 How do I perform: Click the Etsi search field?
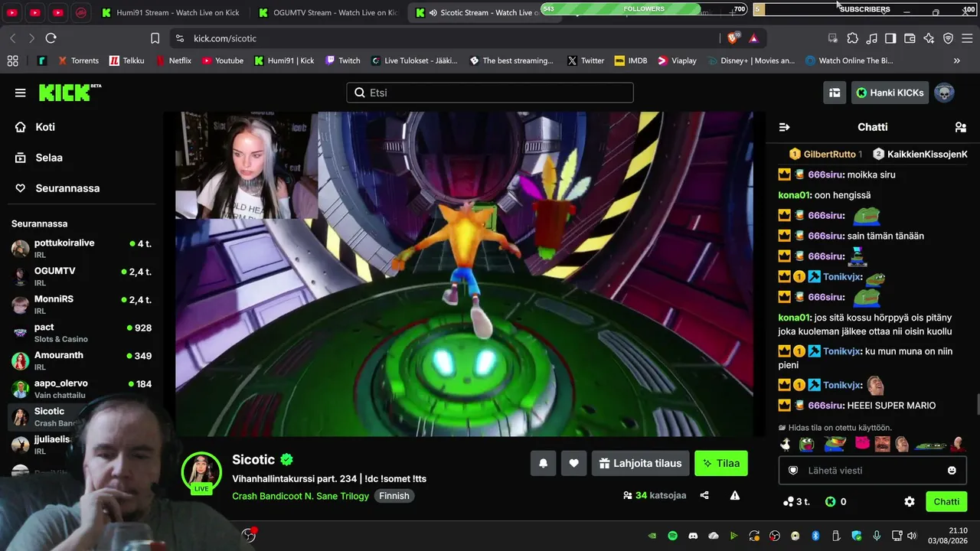click(490, 93)
